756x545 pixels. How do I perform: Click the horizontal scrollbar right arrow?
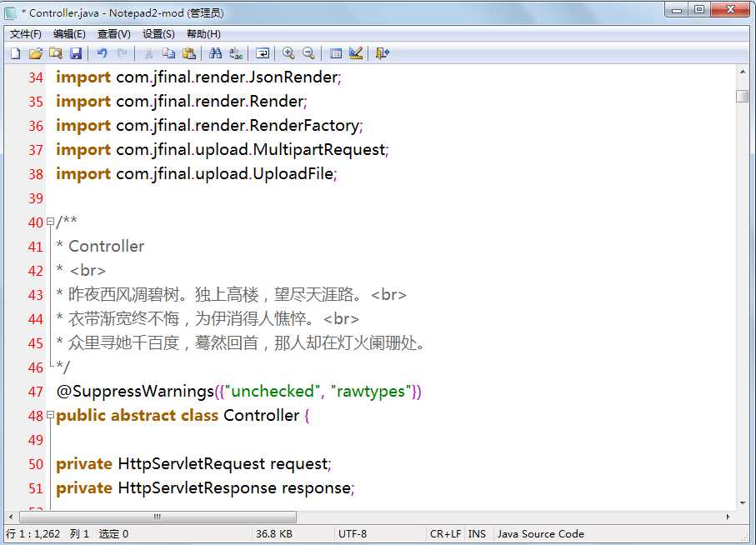point(728,517)
